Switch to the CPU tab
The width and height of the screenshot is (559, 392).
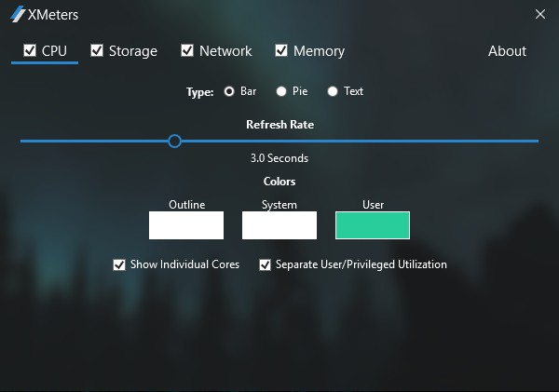[54, 51]
